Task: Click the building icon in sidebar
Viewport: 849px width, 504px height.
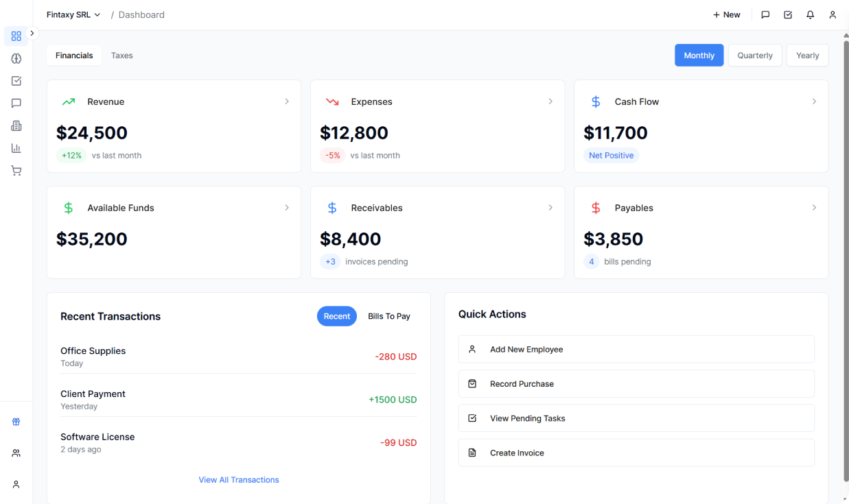Action: 16,125
